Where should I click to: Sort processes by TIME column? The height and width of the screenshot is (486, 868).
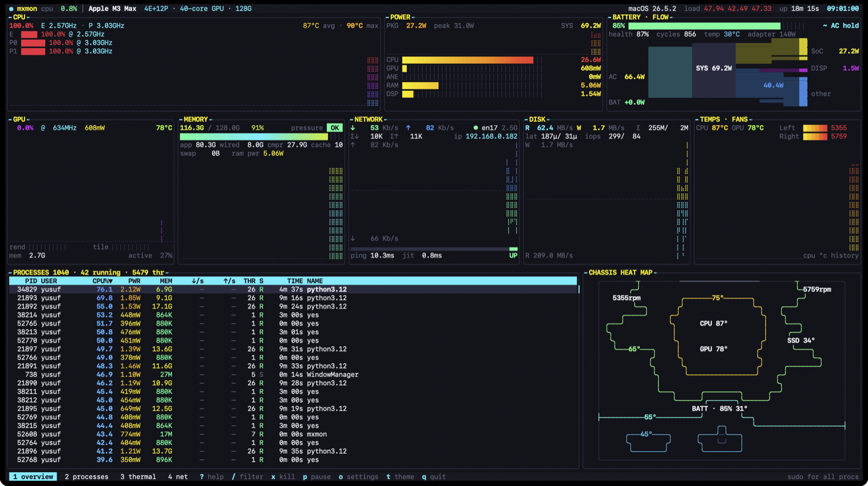(295, 281)
